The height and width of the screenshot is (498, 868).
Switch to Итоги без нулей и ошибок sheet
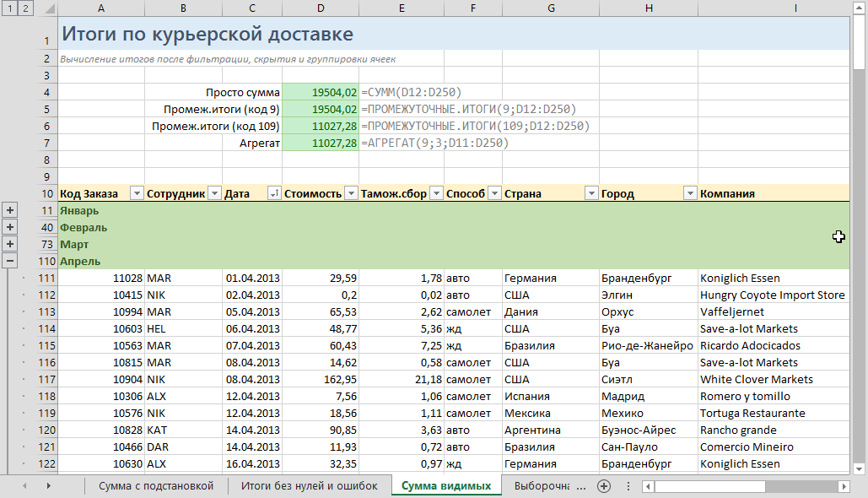click(310, 486)
